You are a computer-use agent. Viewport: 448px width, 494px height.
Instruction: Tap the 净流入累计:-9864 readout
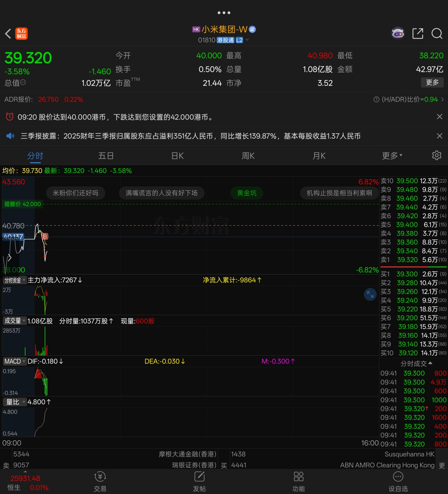click(232, 280)
